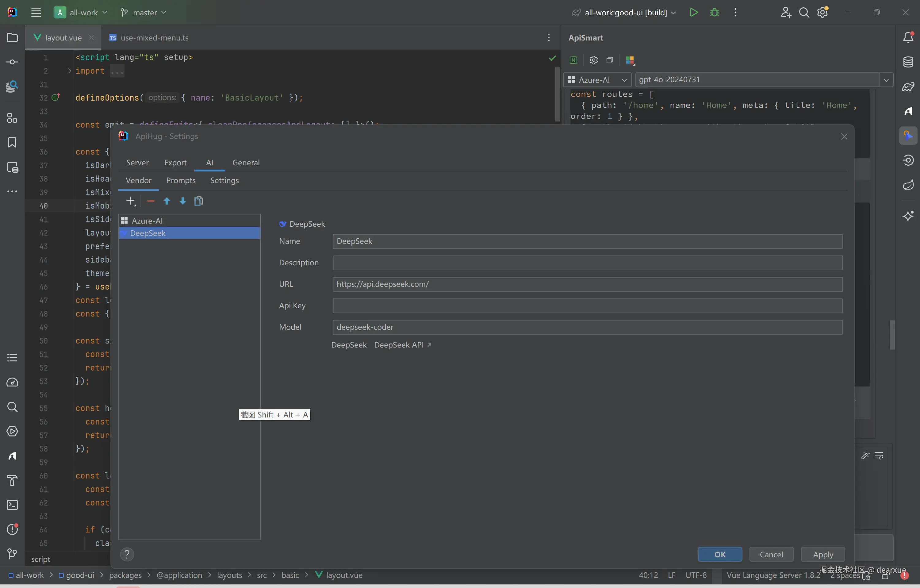
Task: Open Notifications bell in right sidebar
Action: [x=908, y=37]
